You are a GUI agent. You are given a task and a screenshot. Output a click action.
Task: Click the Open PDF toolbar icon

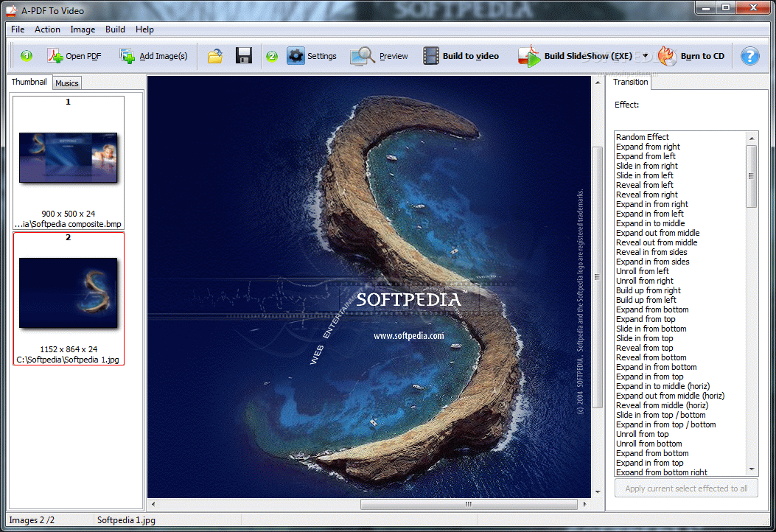[55, 56]
